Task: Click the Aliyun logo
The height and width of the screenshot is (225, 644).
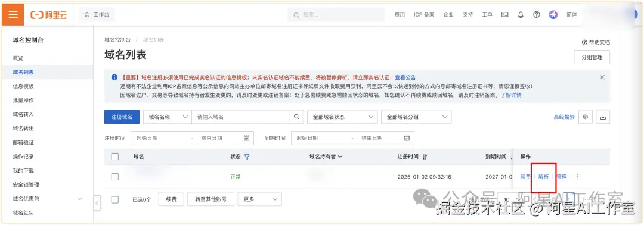Action: click(49, 15)
